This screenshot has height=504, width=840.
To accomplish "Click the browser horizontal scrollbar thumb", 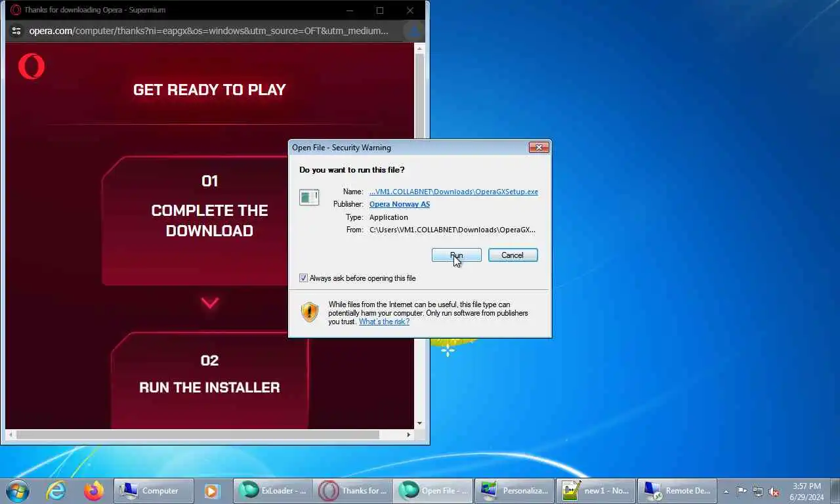I will [198, 434].
